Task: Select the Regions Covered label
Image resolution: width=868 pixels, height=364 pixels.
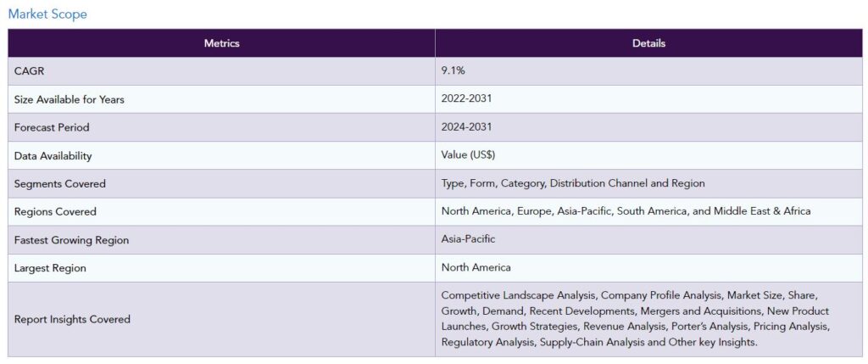Action: [x=55, y=211]
